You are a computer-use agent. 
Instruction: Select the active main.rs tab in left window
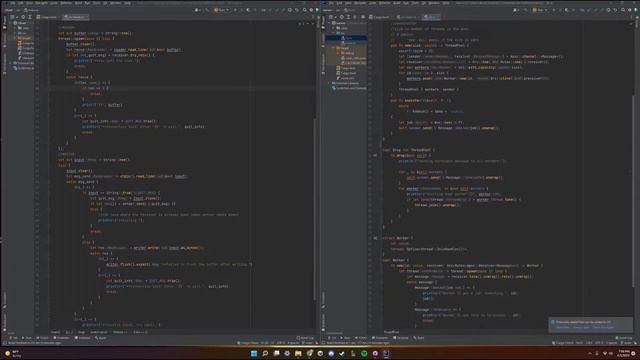point(76,17)
